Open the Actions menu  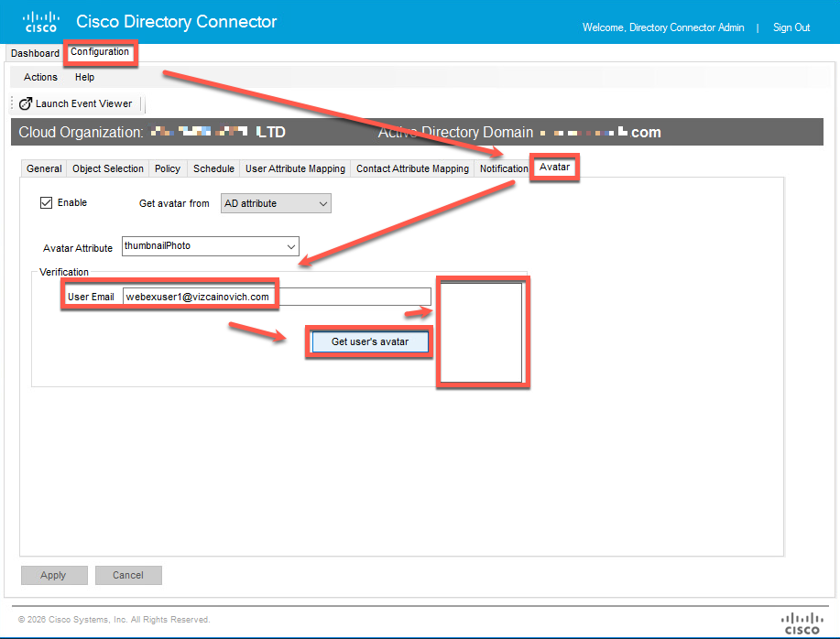pos(40,77)
